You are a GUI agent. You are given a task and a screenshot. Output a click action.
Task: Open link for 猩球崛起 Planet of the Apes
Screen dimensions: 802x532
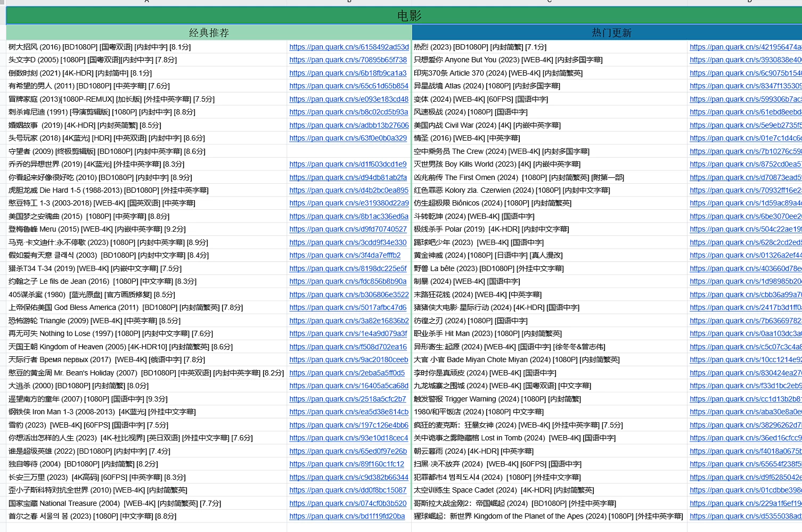coord(745,517)
